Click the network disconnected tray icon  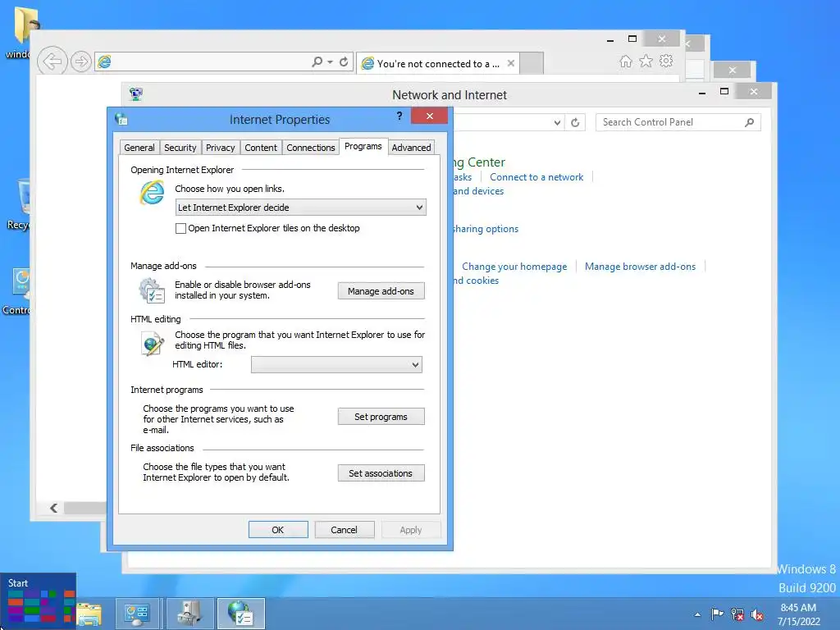[x=737, y=614]
